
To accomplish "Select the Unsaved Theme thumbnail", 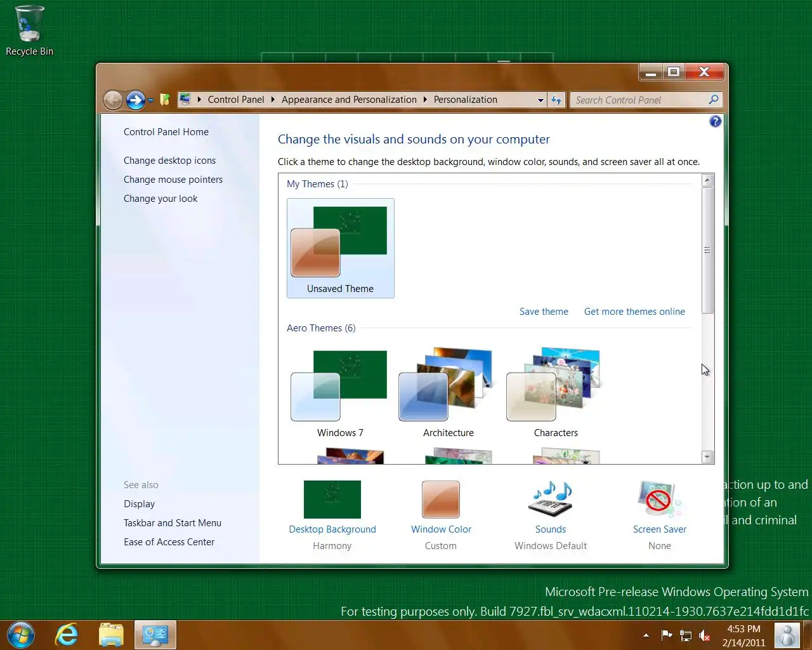I will pyautogui.click(x=341, y=248).
